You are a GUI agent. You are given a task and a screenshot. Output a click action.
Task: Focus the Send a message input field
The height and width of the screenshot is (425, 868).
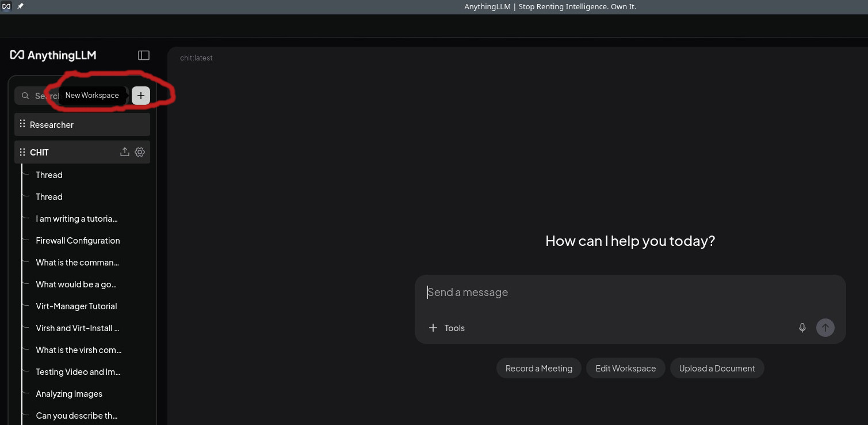point(630,293)
